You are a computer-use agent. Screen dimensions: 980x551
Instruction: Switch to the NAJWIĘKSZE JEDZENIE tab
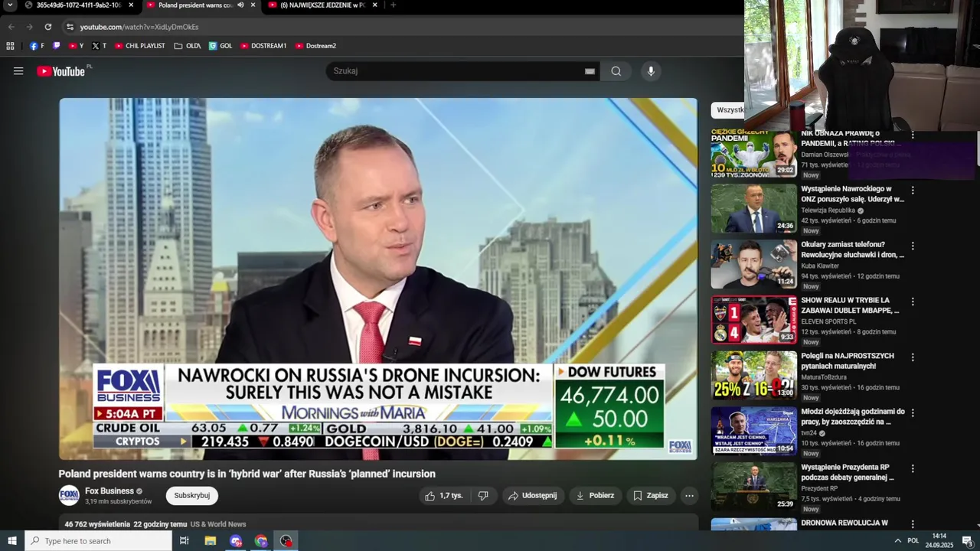coord(322,5)
